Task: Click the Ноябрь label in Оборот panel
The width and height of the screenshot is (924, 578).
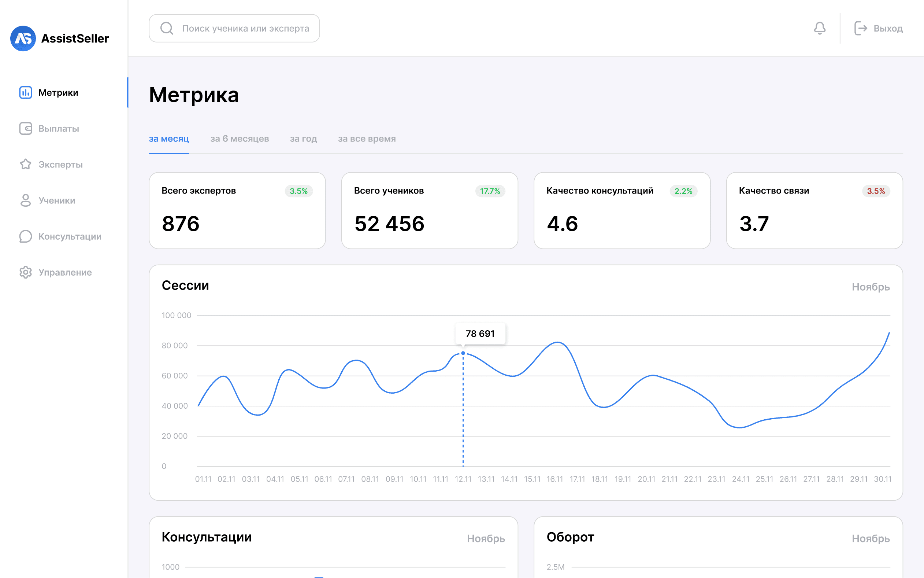Action: (x=871, y=538)
